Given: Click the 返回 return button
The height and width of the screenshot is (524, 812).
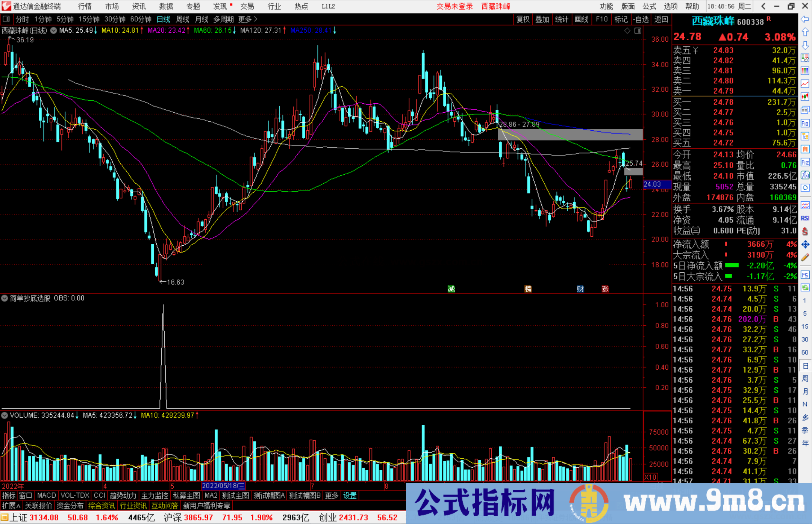Looking at the screenshot, I should tap(661, 19).
